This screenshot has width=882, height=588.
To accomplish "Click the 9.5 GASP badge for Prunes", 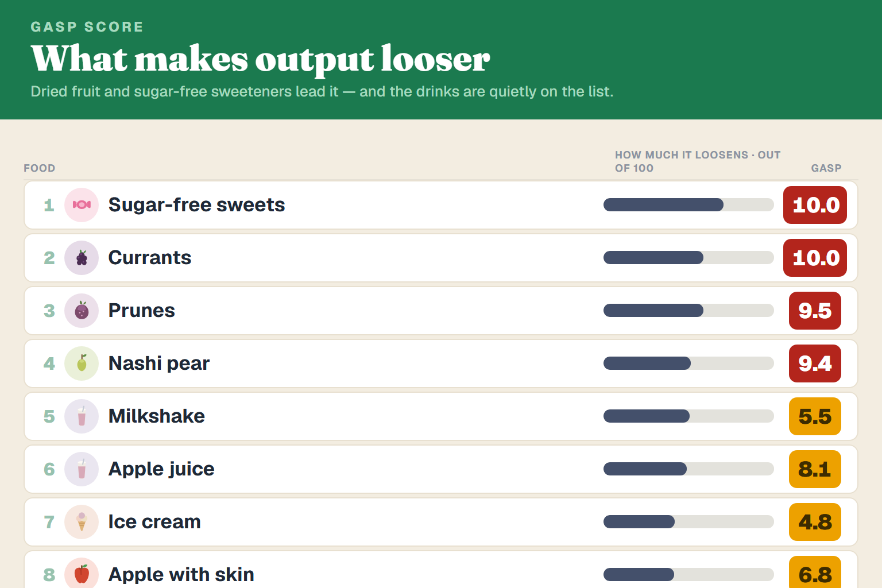I will pos(815,311).
